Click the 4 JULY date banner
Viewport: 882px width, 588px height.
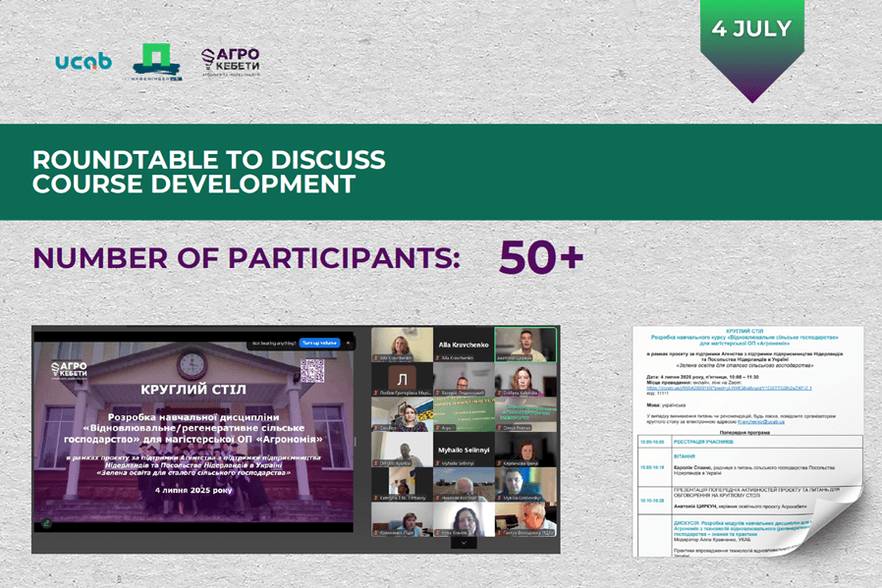[752, 50]
